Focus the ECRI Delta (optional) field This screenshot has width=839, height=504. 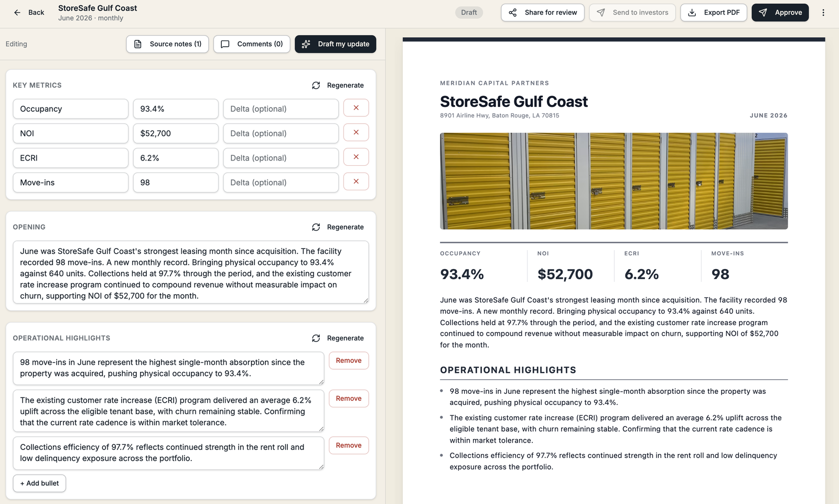281,158
